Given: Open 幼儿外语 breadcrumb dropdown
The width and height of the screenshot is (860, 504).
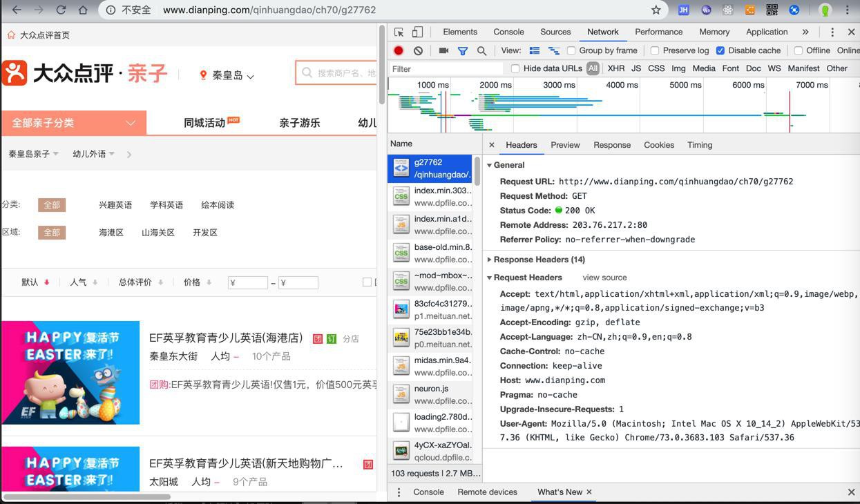Looking at the screenshot, I should coord(93,154).
